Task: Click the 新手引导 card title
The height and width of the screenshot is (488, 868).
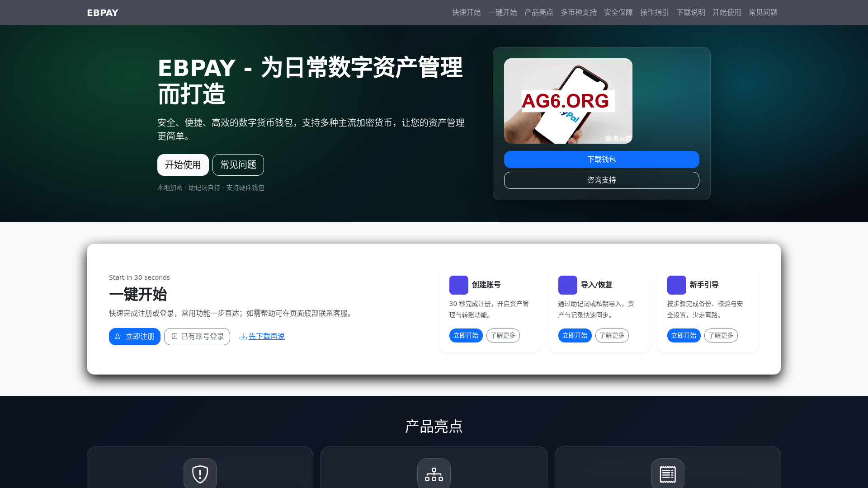Action: [704, 285]
